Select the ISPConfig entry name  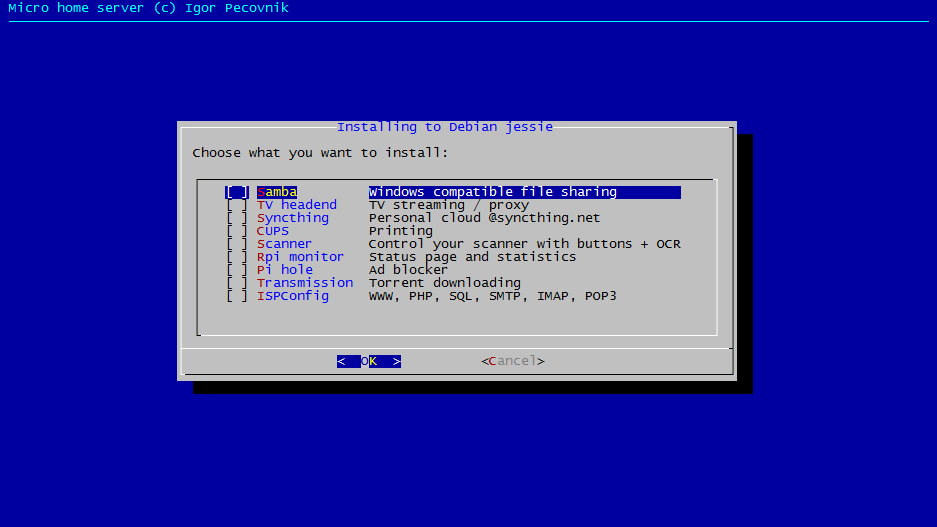pos(293,296)
